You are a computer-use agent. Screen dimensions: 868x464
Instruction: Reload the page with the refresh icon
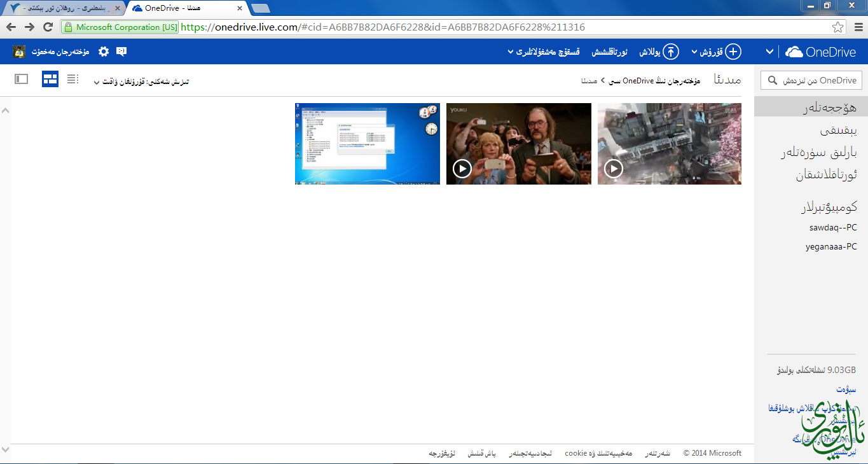tap(48, 27)
